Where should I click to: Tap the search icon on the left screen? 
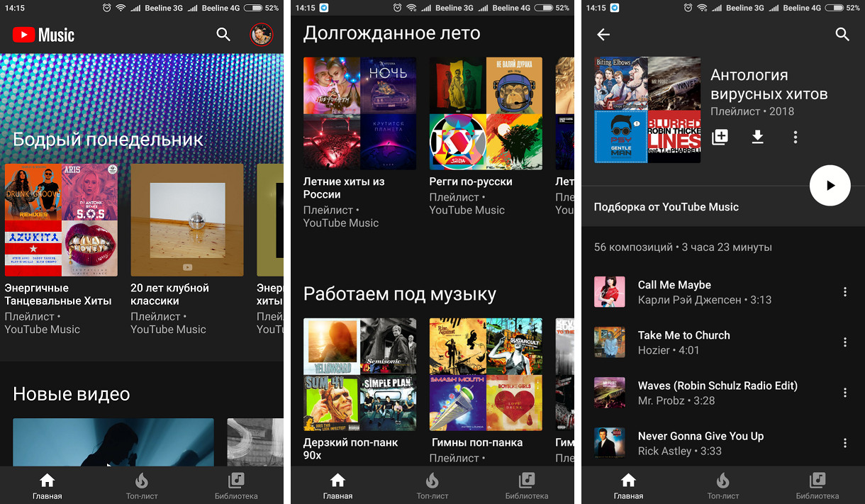(223, 35)
